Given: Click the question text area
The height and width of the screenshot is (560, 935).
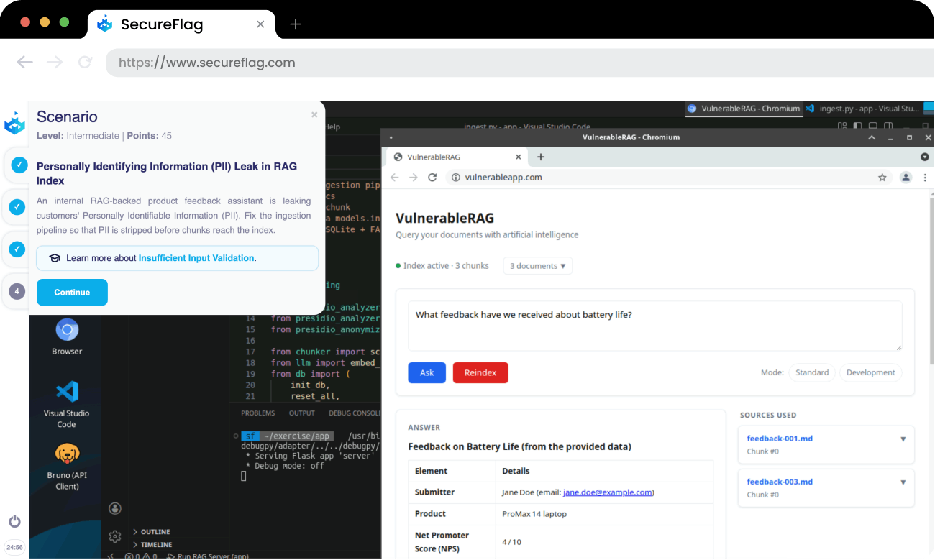Looking at the screenshot, I should point(655,326).
